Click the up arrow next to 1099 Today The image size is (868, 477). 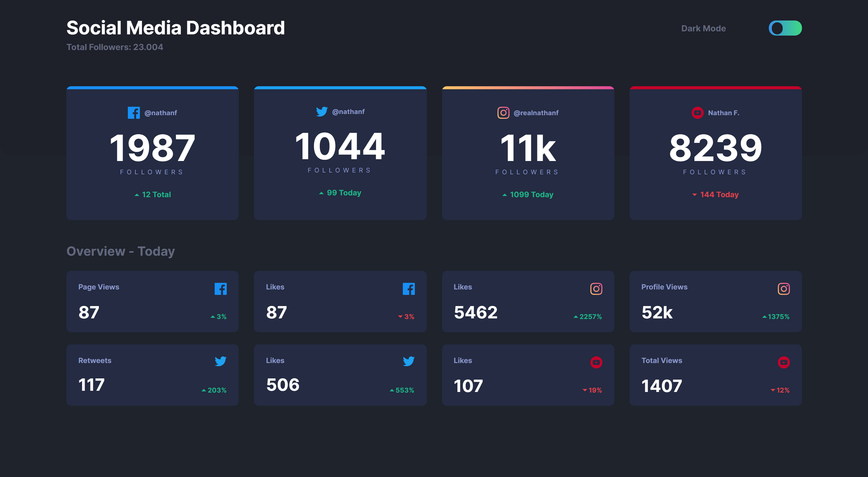[505, 195]
